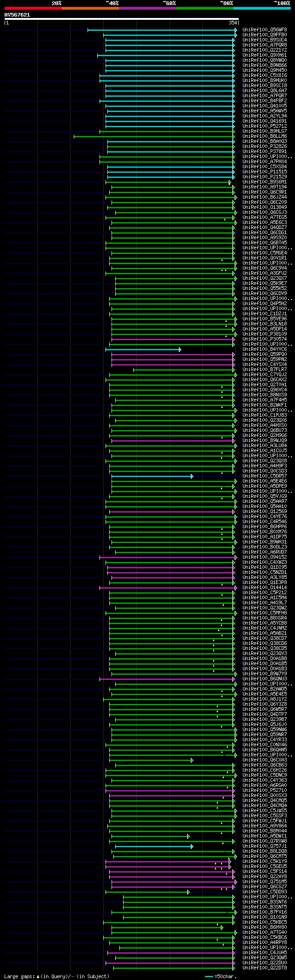
Task: Click UniRef100_A7PHX4 label
Action: point(265,162)
